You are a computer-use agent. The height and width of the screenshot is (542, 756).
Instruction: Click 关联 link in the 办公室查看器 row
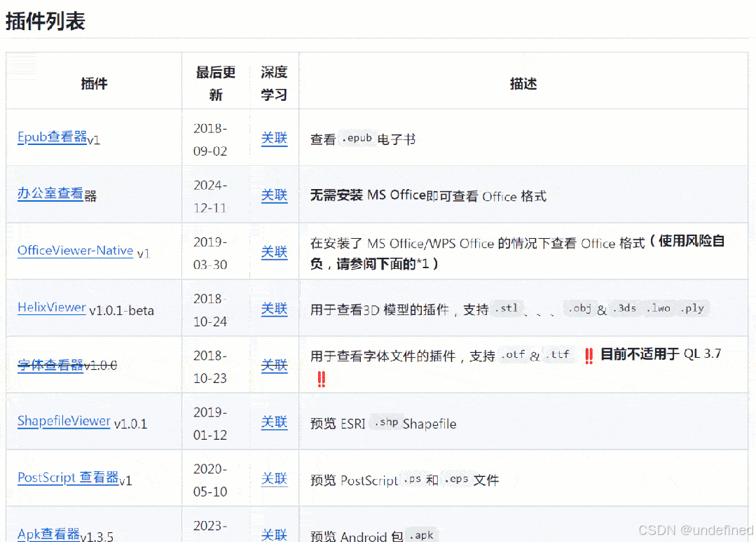click(274, 195)
